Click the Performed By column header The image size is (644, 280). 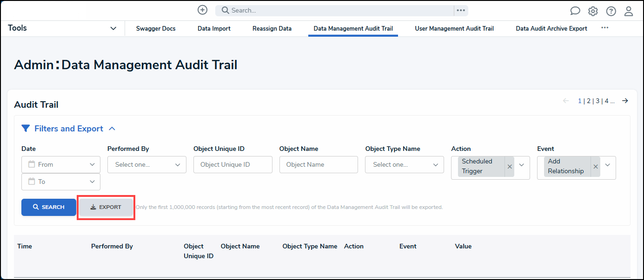[x=112, y=246]
